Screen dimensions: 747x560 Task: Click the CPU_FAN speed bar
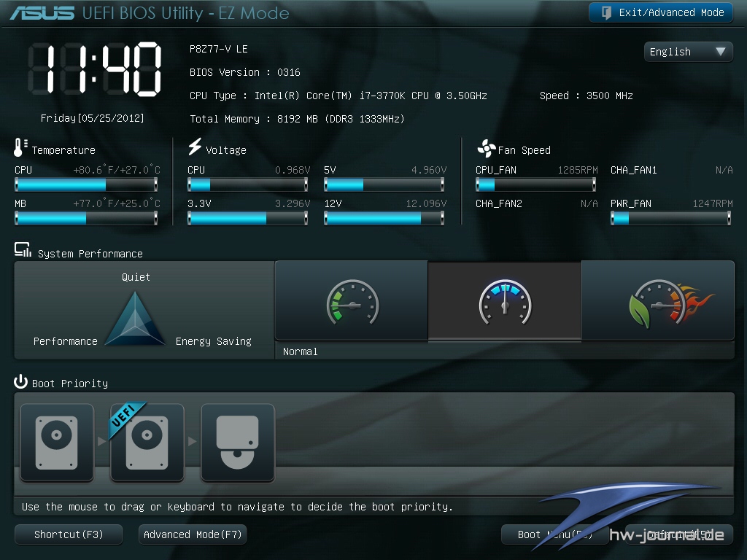pyautogui.click(x=535, y=184)
